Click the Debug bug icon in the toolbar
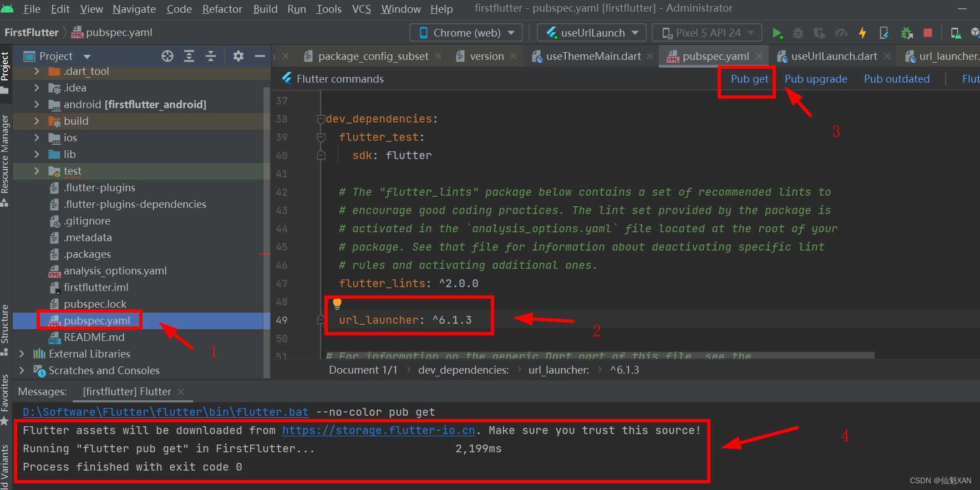Screen dimensions: 980x490 (x=798, y=33)
